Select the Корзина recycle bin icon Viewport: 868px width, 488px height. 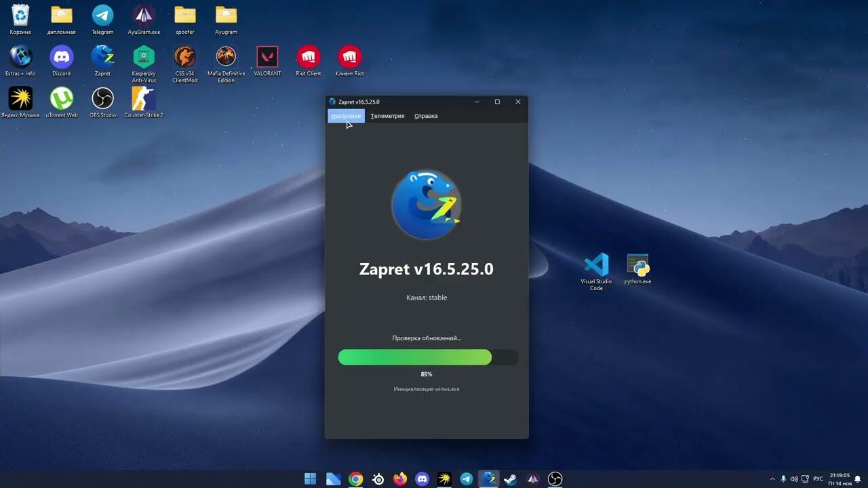20,16
